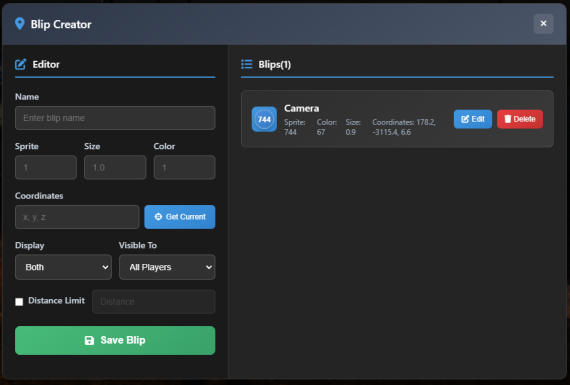Delete the Camera blip
Viewport: 570px width, 385px height.
(x=520, y=119)
